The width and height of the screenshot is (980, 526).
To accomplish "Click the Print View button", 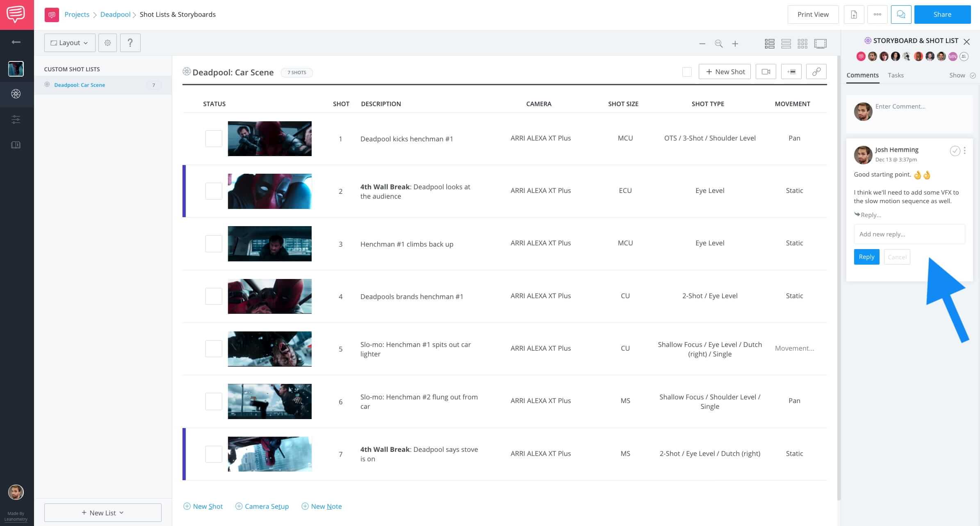I will (x=813, y=14).
